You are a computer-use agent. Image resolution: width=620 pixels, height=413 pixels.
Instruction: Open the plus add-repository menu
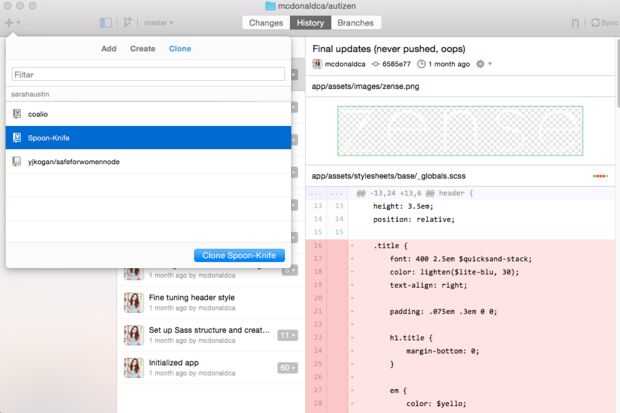click(12, 23)
